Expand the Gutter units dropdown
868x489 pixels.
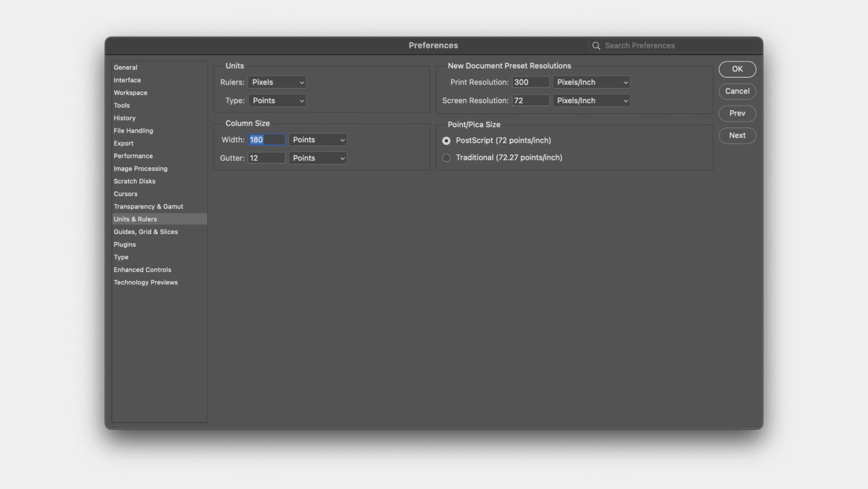pos(317,158)
